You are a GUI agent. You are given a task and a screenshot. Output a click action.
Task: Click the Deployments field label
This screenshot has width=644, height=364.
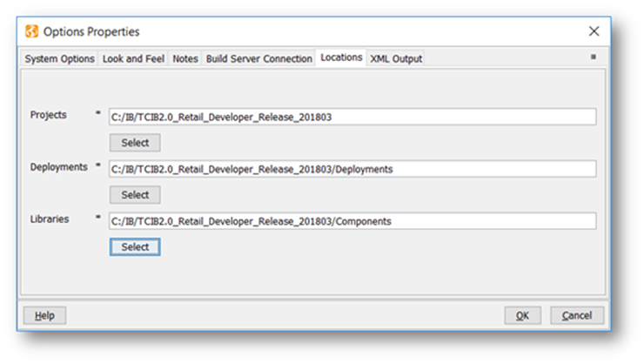click(59, 167)
